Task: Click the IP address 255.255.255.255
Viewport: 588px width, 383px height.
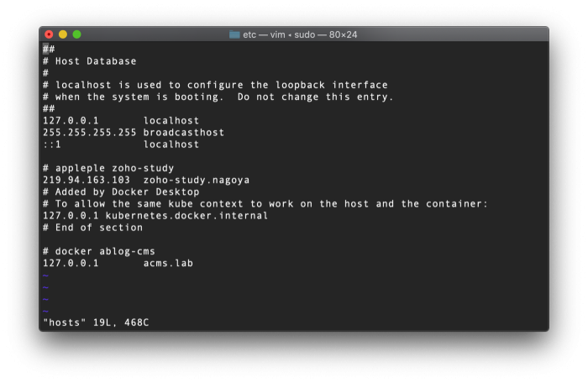Action: (x=89, y=133)
